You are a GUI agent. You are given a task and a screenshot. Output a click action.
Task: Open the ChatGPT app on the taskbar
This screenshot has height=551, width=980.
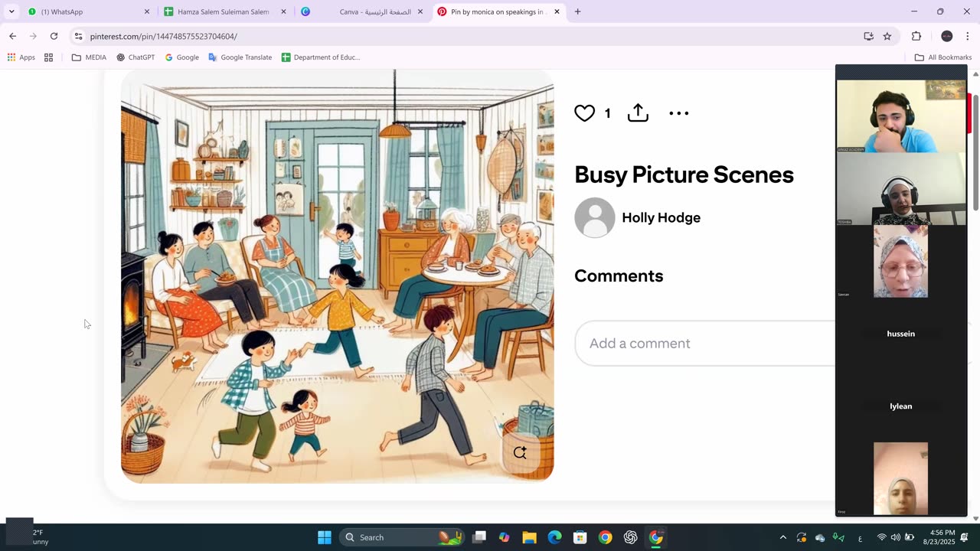(631, 537)
